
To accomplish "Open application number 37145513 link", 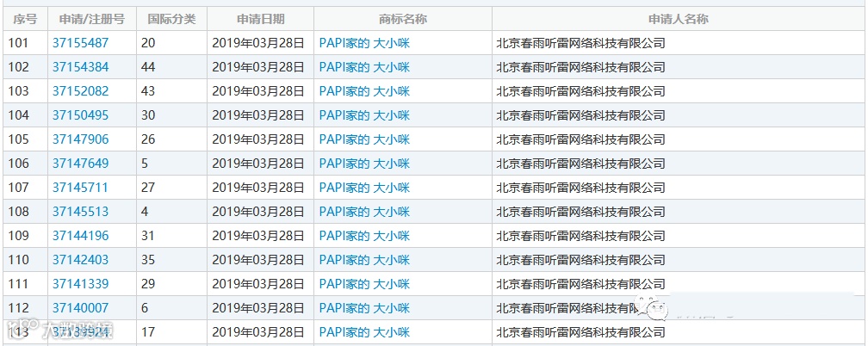I will pos(81,212).
